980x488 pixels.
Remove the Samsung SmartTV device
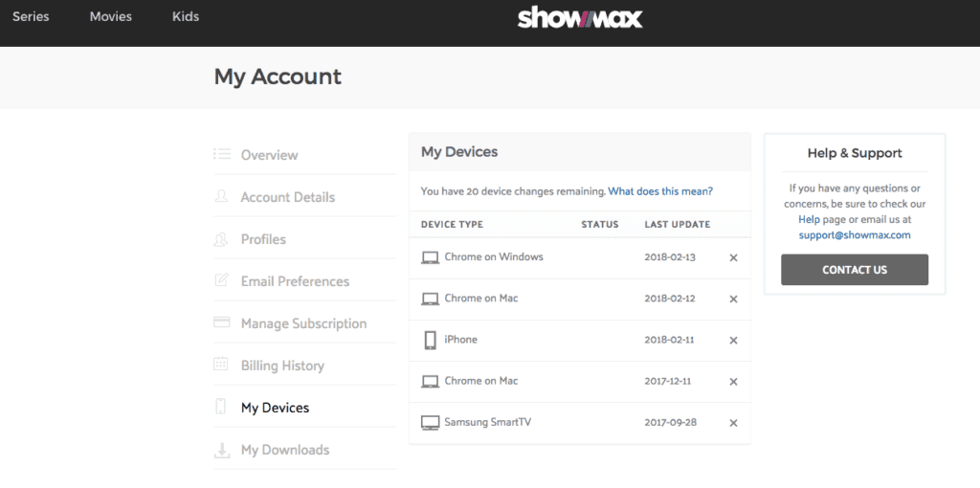[734, 423]
